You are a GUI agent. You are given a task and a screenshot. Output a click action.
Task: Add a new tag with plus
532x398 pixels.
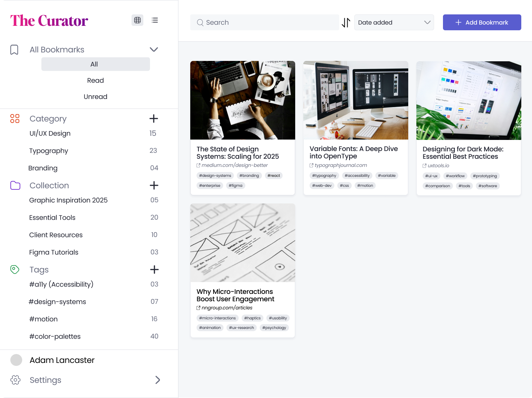pyautogui.click(x=154, y=270)
